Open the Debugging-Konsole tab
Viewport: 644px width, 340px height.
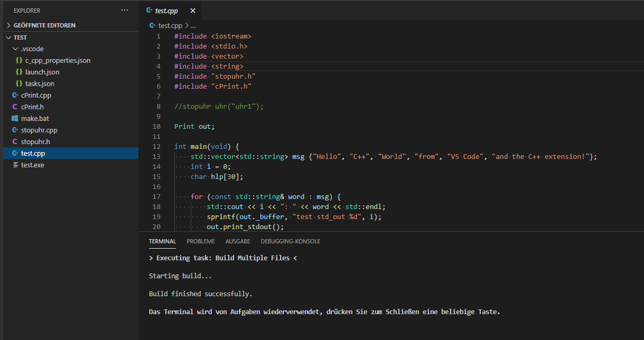point(290,241)
